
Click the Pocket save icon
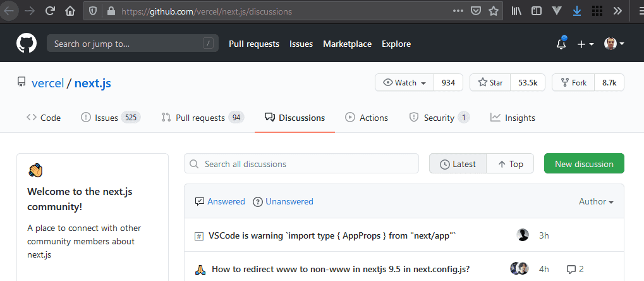tap(476, 11)
